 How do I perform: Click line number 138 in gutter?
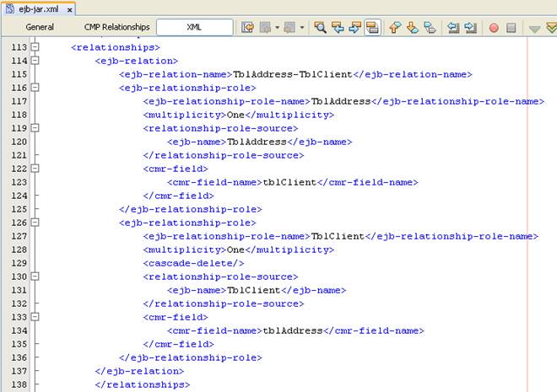(19, 384)
